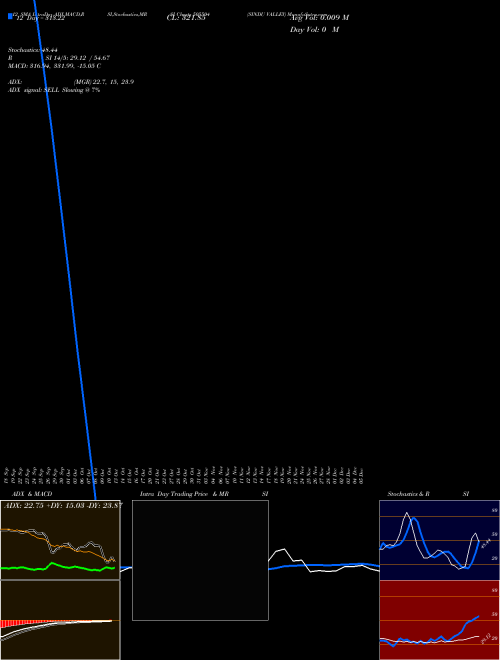Click the 'Intra Day Trading Price & MR' title

point(184,494)
